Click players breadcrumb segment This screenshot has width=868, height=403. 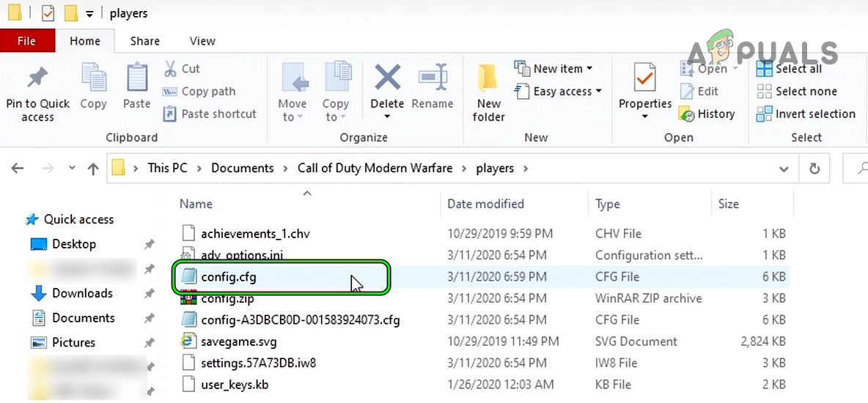pyautogui.click(x=495, y=168)
